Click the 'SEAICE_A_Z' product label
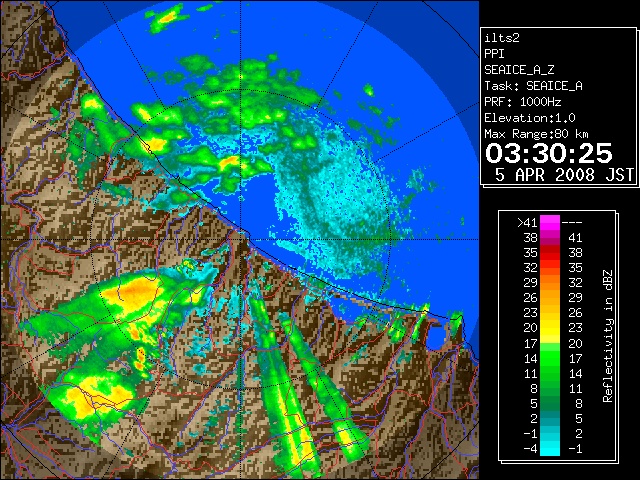This screenshot has width=640, height=480. (519, 70)
